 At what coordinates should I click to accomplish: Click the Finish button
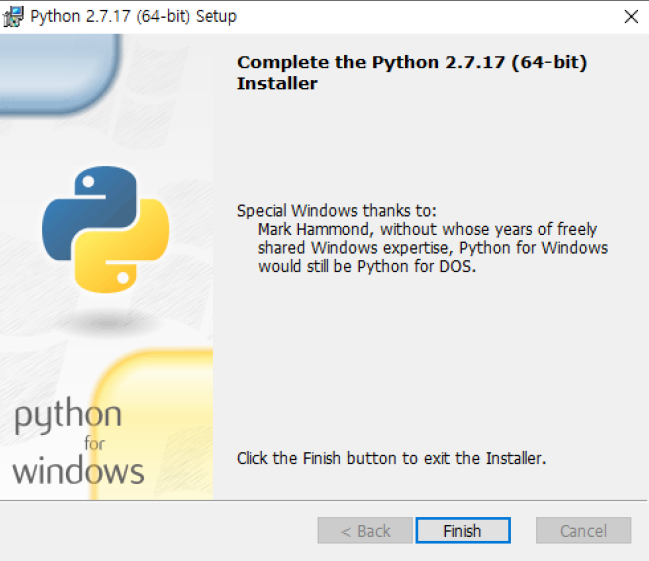pos(462,531)
